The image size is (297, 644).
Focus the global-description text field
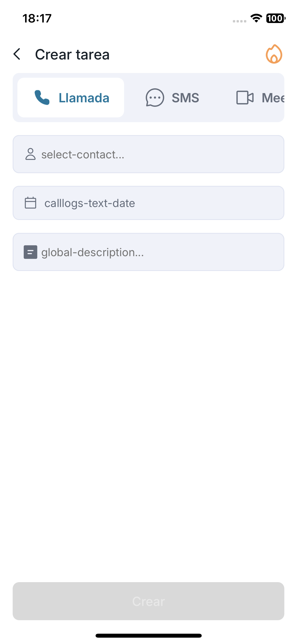pyautogui.click(x=148, y=252)
